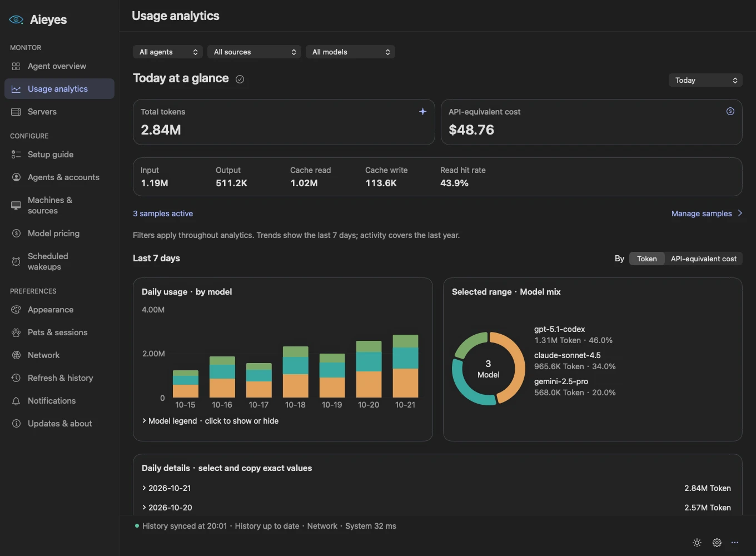The width and height of the screenshot is (756, 556).
Task: Click the Refresh & history clock icon
Action: coord(16,378)
